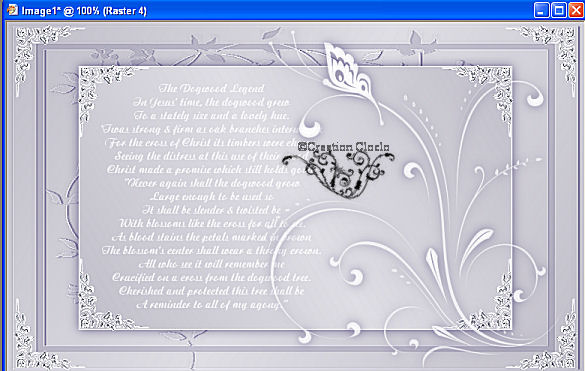The height and width of the screenshot is (371, 585).
Task: Click the Paint Shop Pro icon in title bar
Action: [x=12, y=10]
